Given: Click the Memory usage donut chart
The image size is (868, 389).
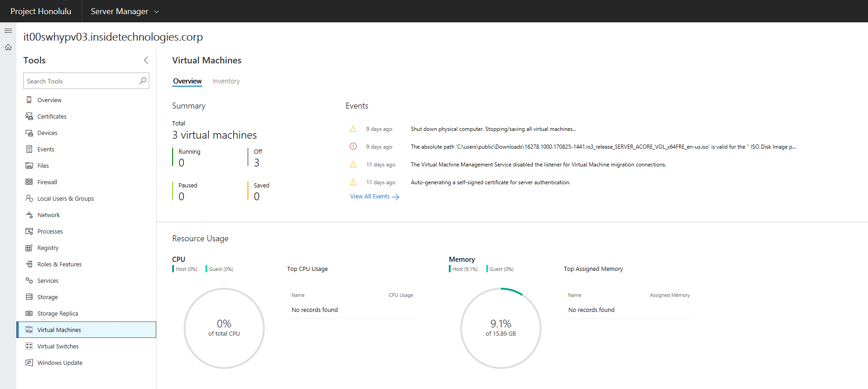Looking at the screenshot, I should [x=500, y=328].
